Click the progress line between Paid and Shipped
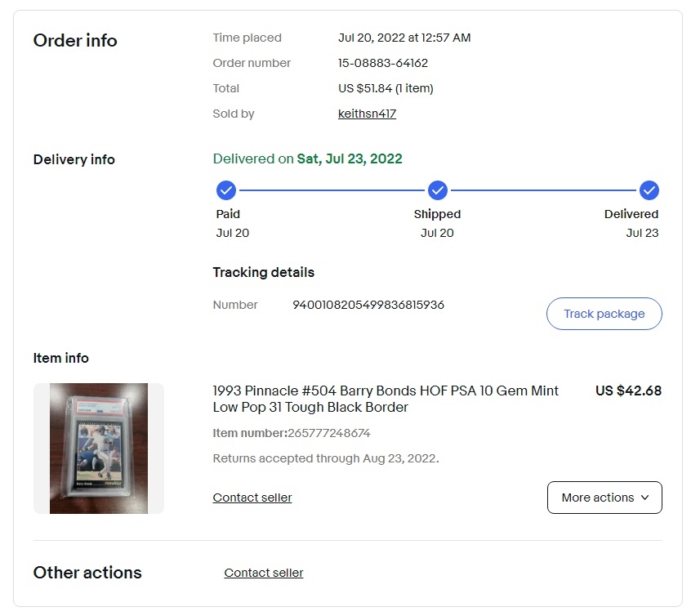Screen dimensions: 700x616 332,190
